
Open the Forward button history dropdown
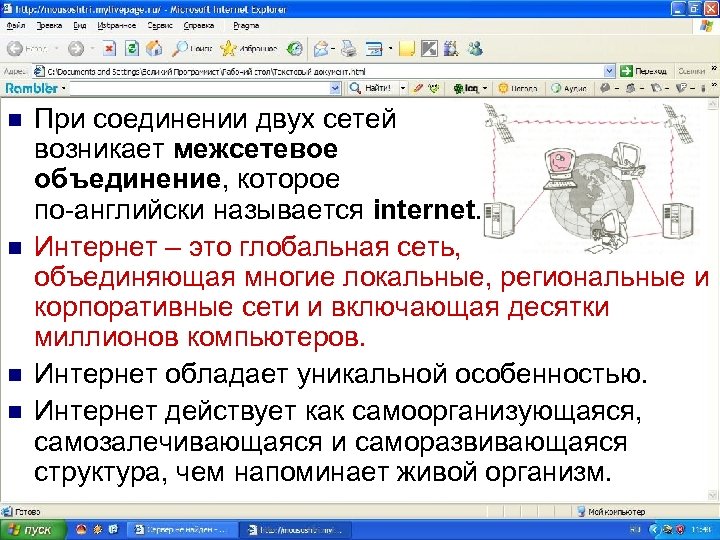[93, 48]
